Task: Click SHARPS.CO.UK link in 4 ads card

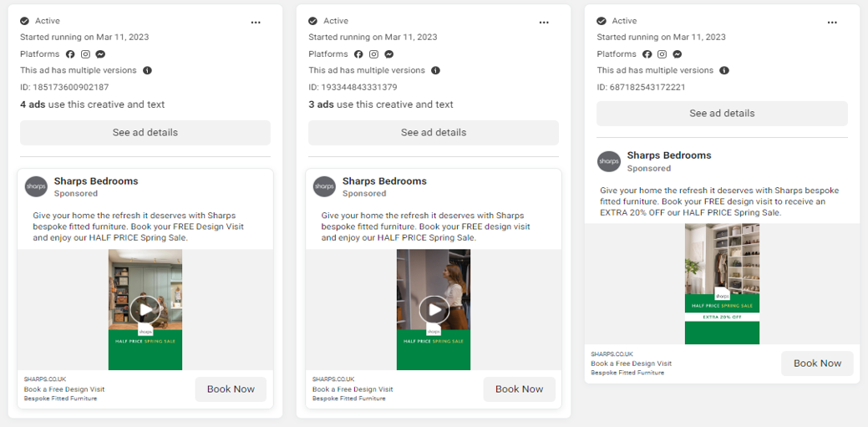Action: point(45,379)
